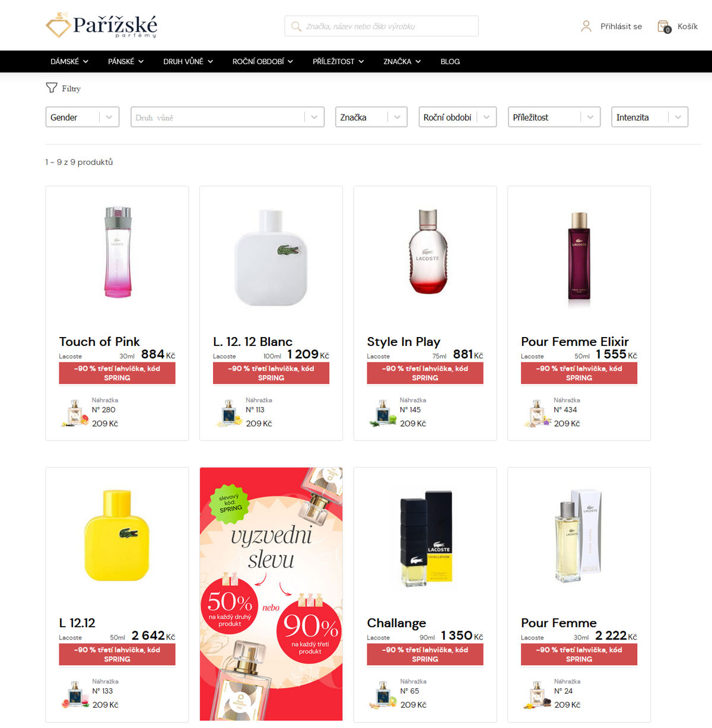Viewport: 712px width, 728px height.
Task: Expand the Značka filter dropdown
Action: 371,117
